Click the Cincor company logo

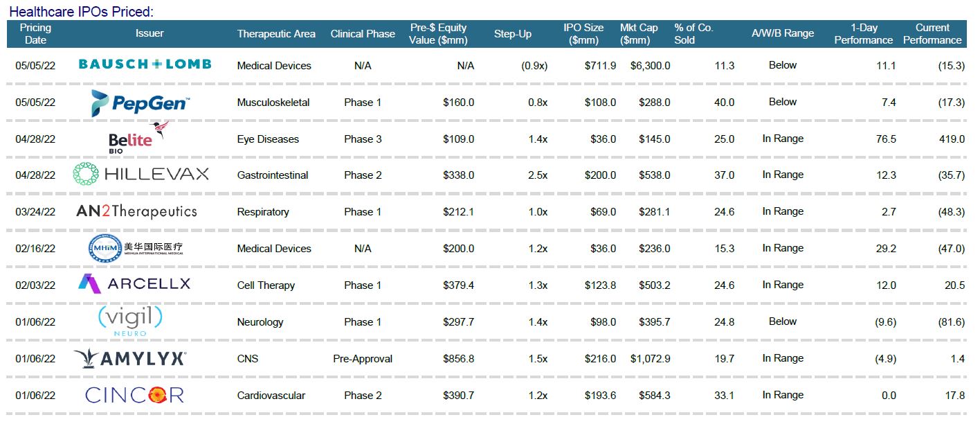(x=134, y=395)
